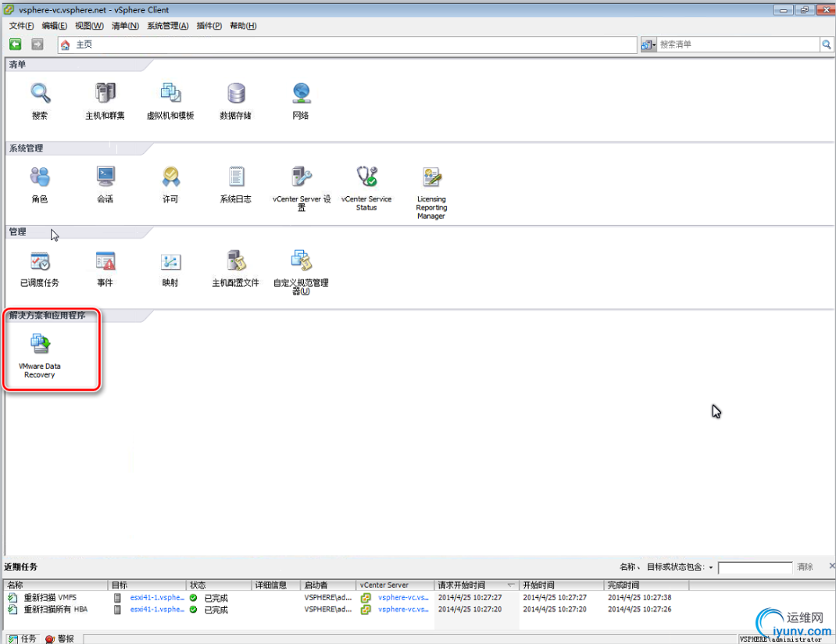This screenshot has width=836, height=644.
Task: Sort tasks by vCenter Server column header
Action: [395, 585]
